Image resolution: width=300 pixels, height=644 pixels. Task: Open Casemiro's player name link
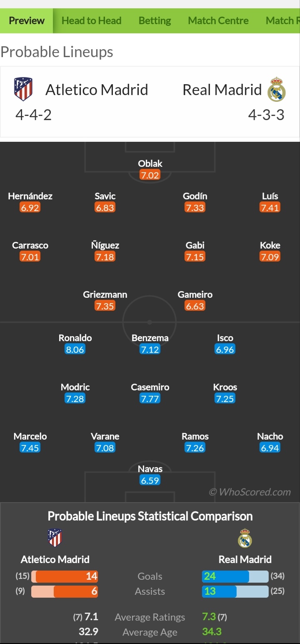tap(150, 387)
